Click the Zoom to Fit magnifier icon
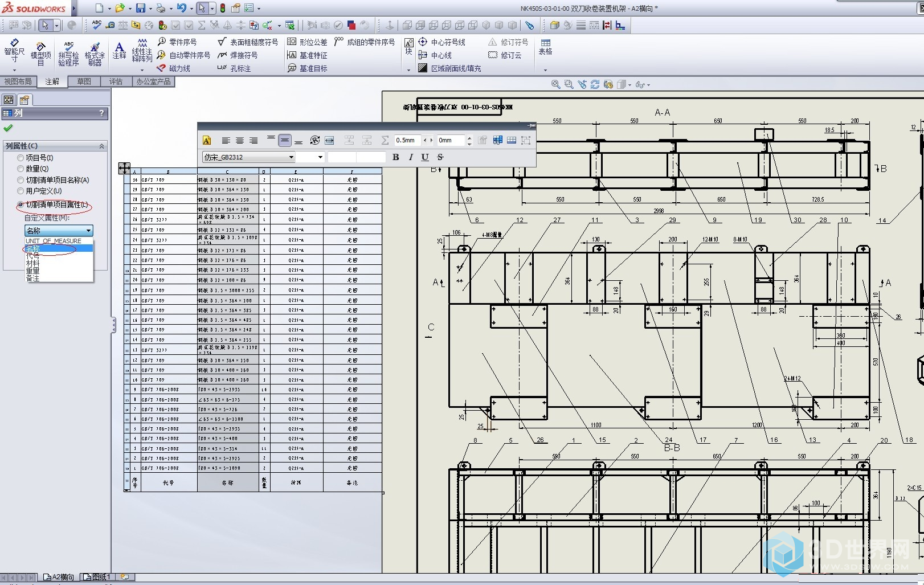The height and width of the screenshot is (585, 924). (x=555, y=84)
